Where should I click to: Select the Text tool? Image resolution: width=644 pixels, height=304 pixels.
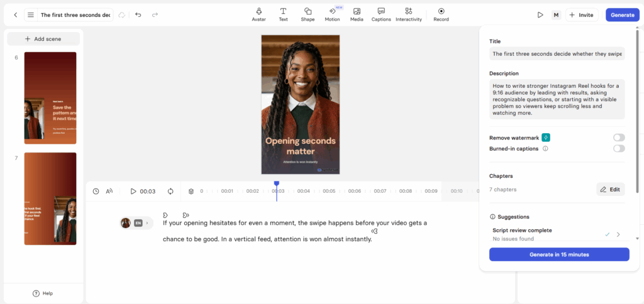284,14
